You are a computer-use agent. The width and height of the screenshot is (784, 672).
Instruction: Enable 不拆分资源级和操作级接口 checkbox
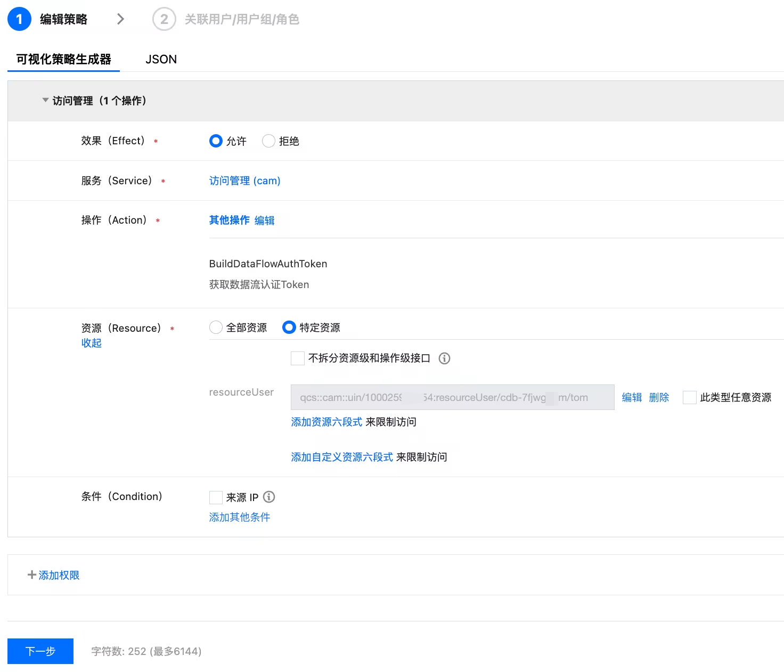(298, 358)
